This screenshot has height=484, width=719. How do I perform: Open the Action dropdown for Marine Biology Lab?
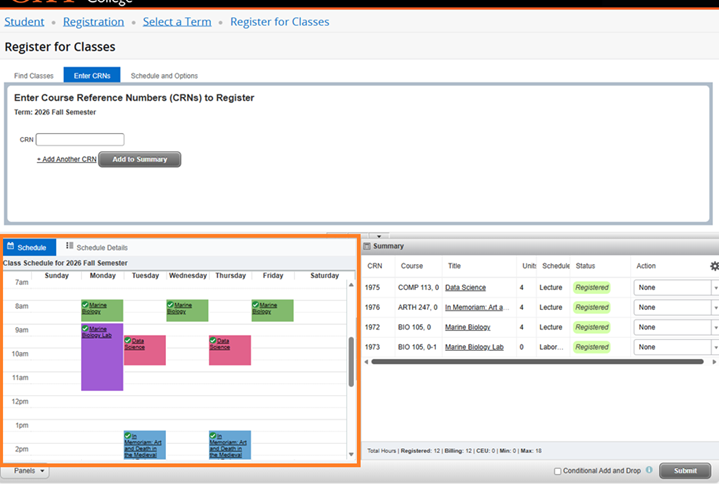676,347
